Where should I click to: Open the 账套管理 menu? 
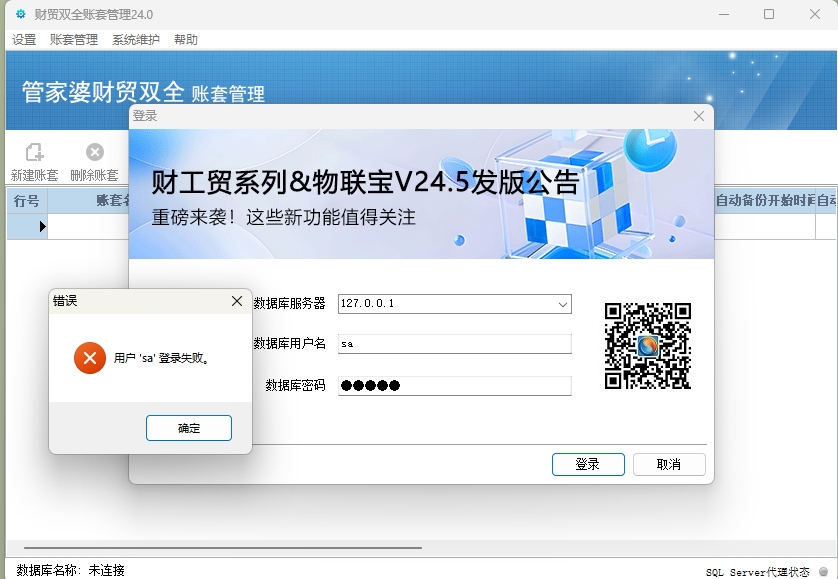click(74, 40)
